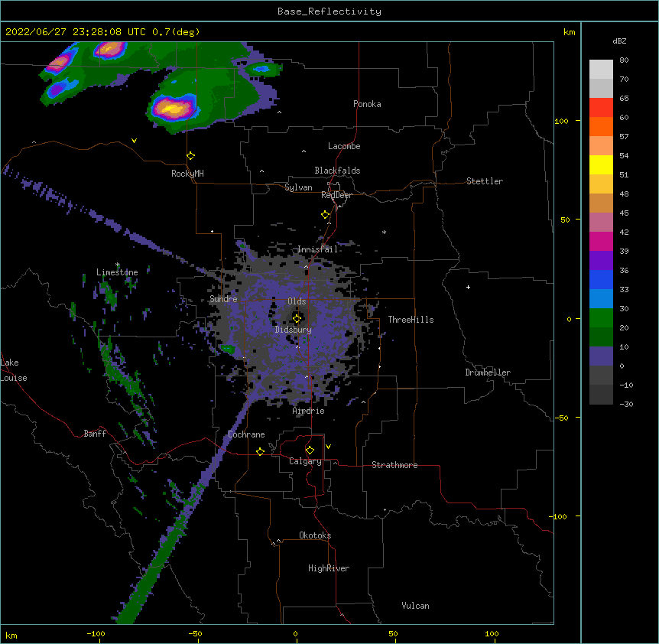Click the Didsbury city label
The height and width of the screenshot is (644, 659).
click(x=294, y=330)
